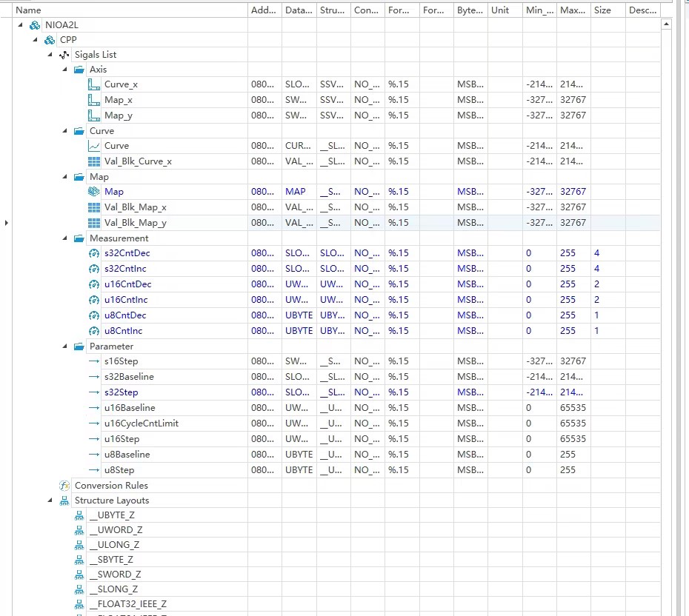Click the Unit column header

tap(505, 10)
